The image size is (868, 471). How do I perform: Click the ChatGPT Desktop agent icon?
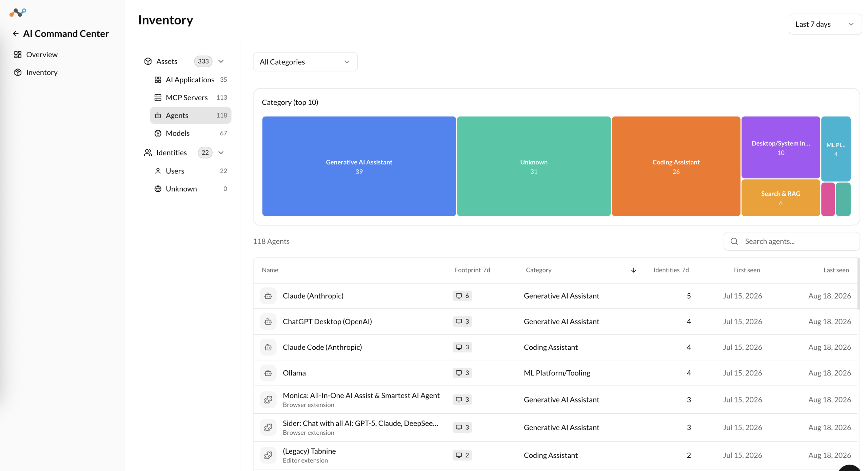coord(268,322)
